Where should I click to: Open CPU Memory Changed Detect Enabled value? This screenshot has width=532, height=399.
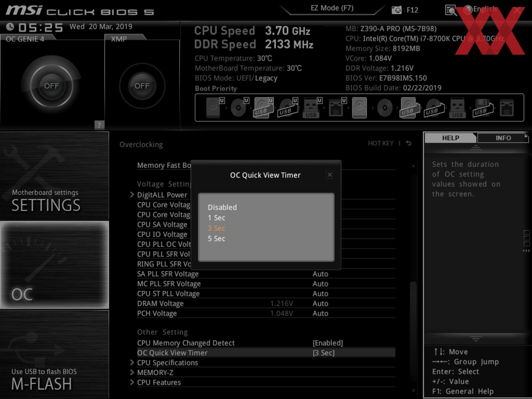(327, 343)
